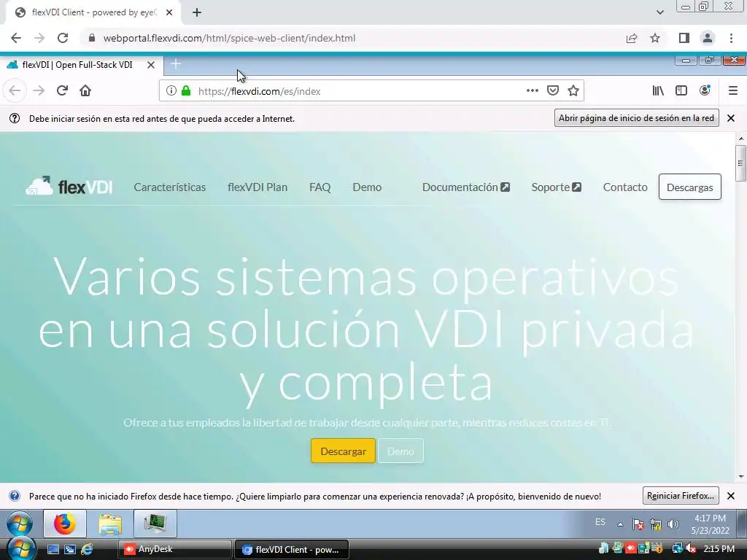
Task: Reload the outer Chrome page
Action: pos(63,38)
